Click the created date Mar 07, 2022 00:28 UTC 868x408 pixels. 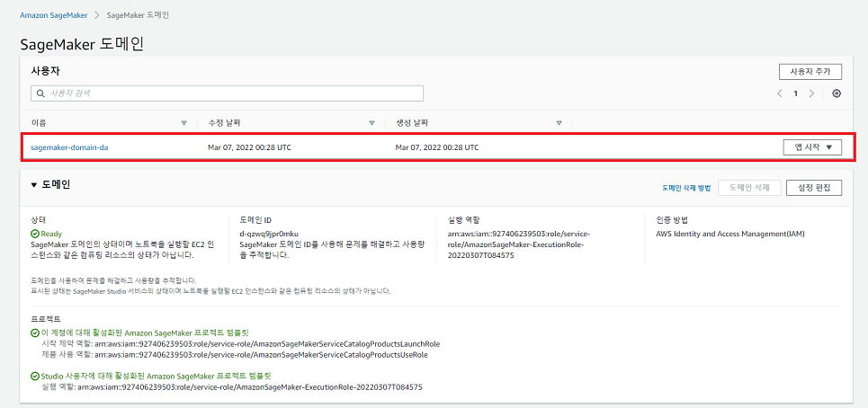click(437, 147)
